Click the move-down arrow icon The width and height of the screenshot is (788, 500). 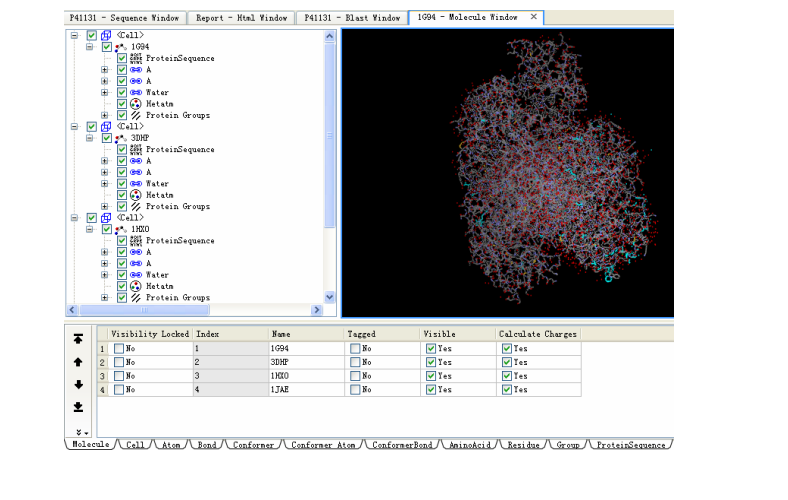pos(78,385)
